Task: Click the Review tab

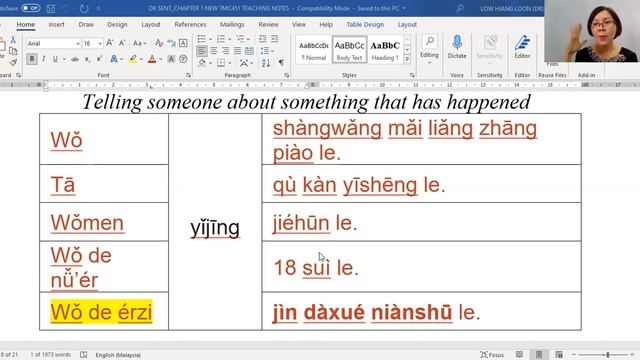Action: tap(268, 24)
